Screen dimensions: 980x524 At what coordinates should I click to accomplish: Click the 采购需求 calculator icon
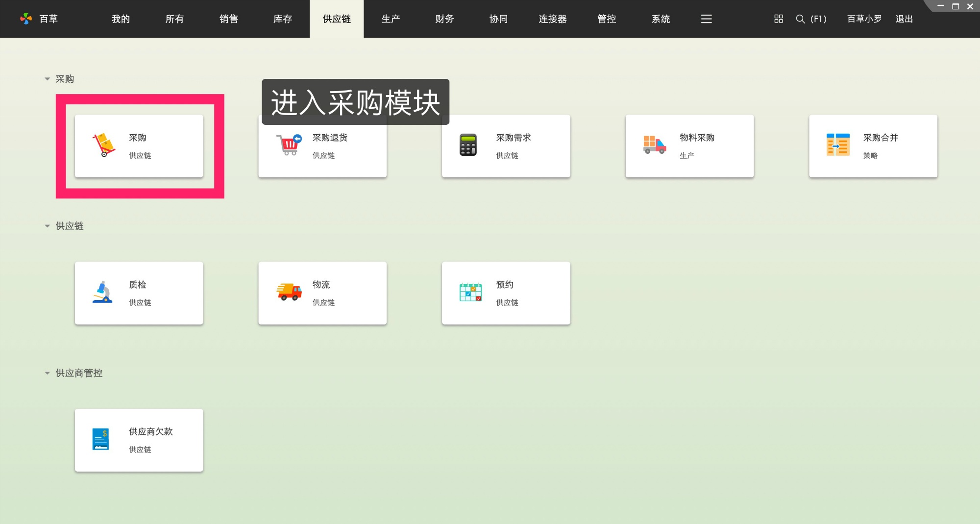pyautogui.click(x=468, y=144)
